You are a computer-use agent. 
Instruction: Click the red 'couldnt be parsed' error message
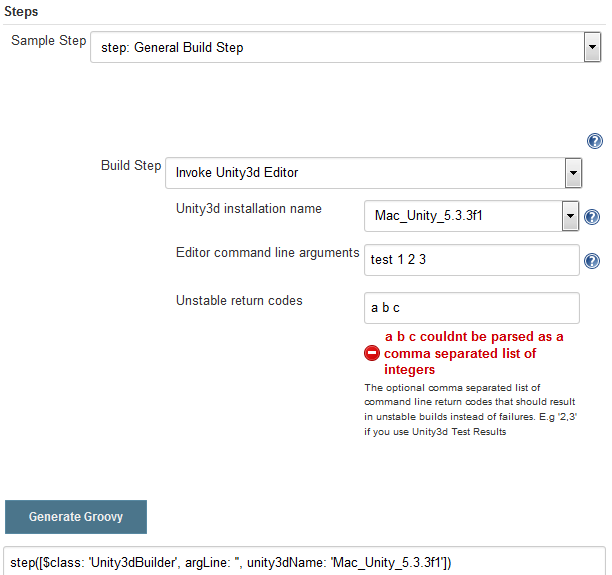473,353
